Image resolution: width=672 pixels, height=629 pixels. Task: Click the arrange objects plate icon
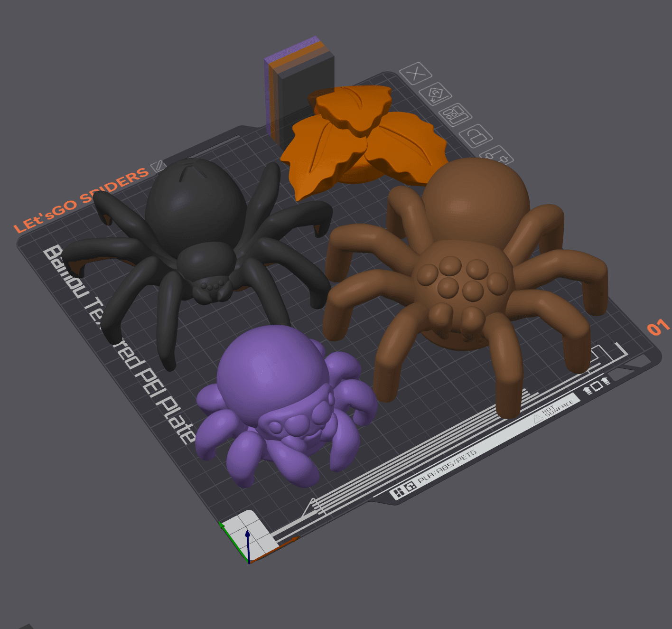coord(455,114)
